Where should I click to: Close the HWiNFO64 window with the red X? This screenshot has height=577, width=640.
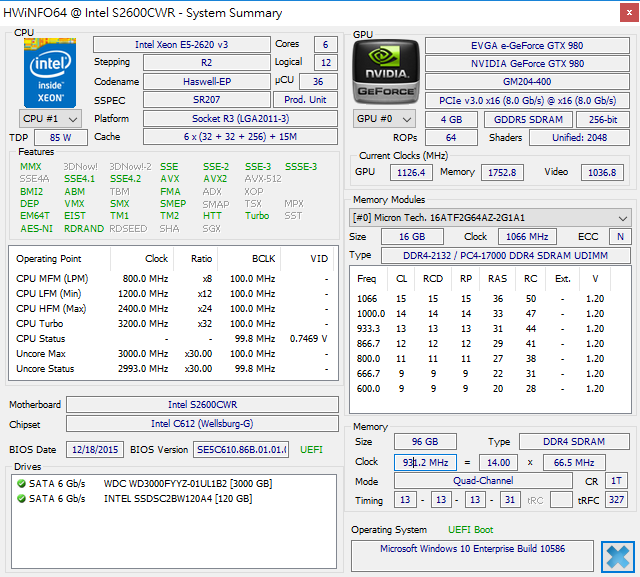pyautogui.click(x=629, y=13)
